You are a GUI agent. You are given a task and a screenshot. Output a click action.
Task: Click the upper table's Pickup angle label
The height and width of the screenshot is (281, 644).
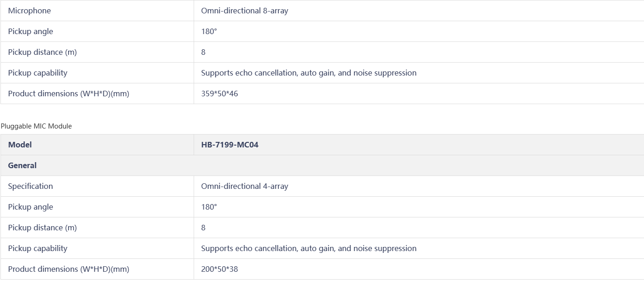tap(30, 31)
